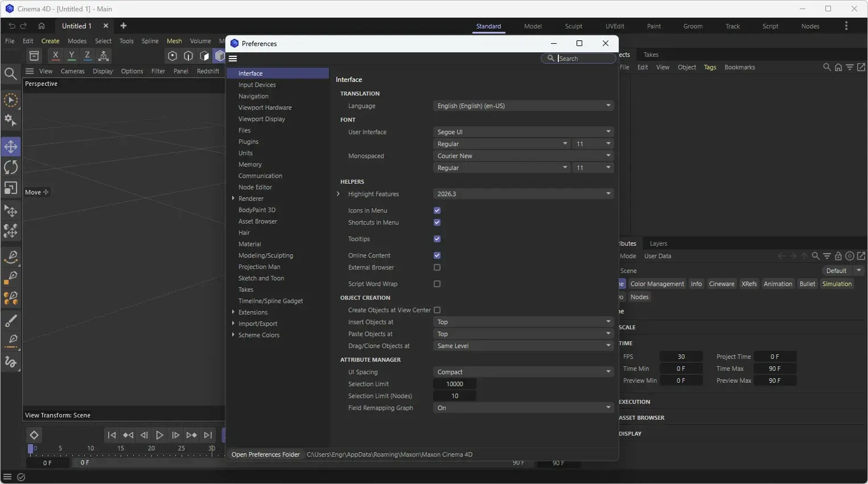Enable Script Word Wrap
This screenshot has height=484, width=868.
pyautogui.click(x=437, y=284)
